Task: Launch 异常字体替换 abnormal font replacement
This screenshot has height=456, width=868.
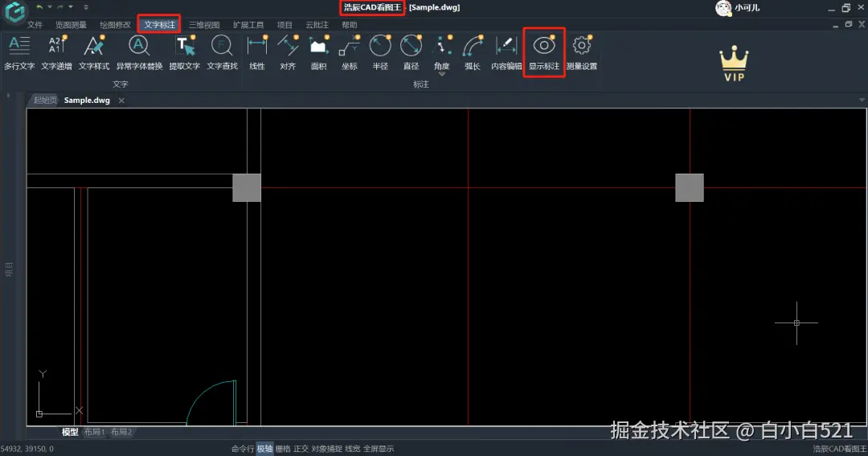Action: [x=139, y=52]
